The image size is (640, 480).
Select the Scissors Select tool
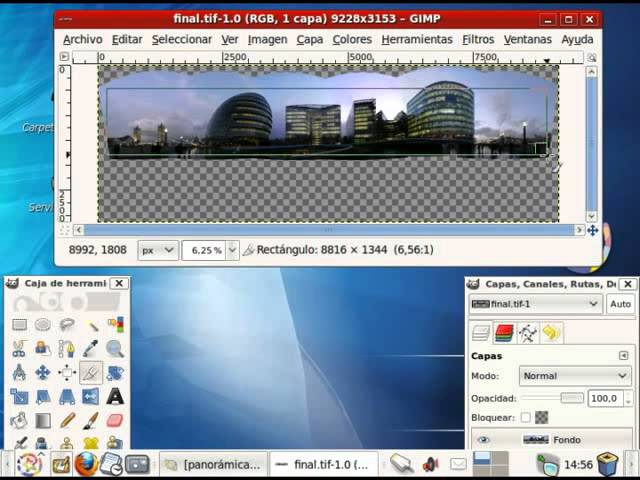[19, 349]
